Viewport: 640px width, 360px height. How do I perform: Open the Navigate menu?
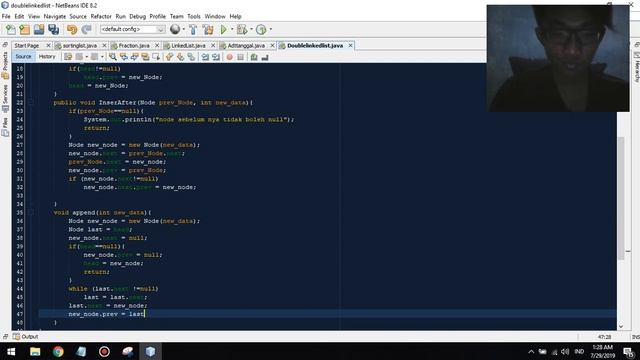click(x=55, y=16)
